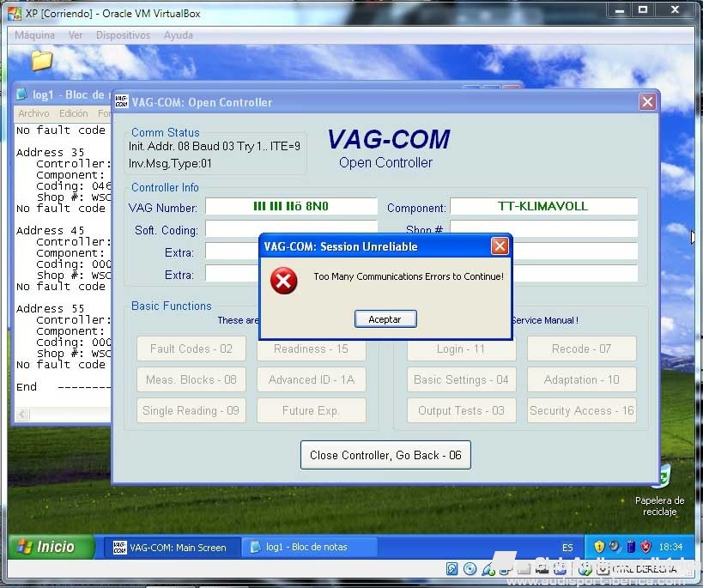
Task: Click the battery tray icon
Action: 630,547
